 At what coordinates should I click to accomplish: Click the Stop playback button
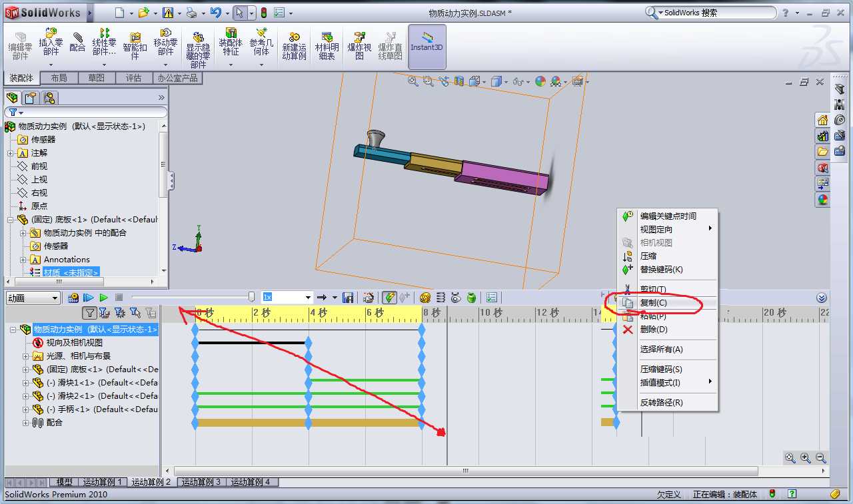point(119,298)
